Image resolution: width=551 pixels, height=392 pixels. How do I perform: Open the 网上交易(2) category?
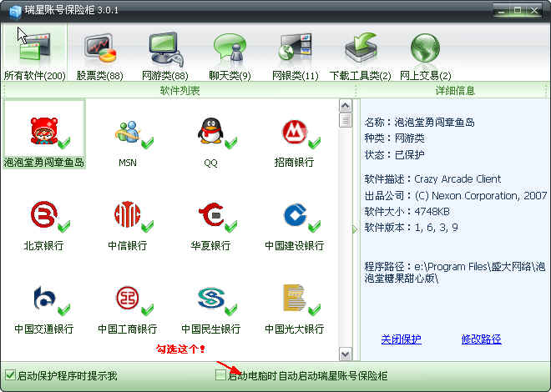point(425,55)
